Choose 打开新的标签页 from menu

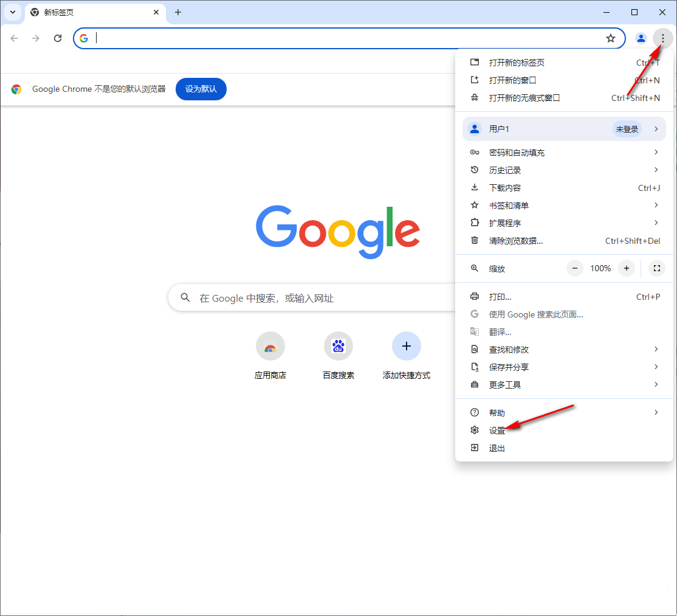click(565, 63)
